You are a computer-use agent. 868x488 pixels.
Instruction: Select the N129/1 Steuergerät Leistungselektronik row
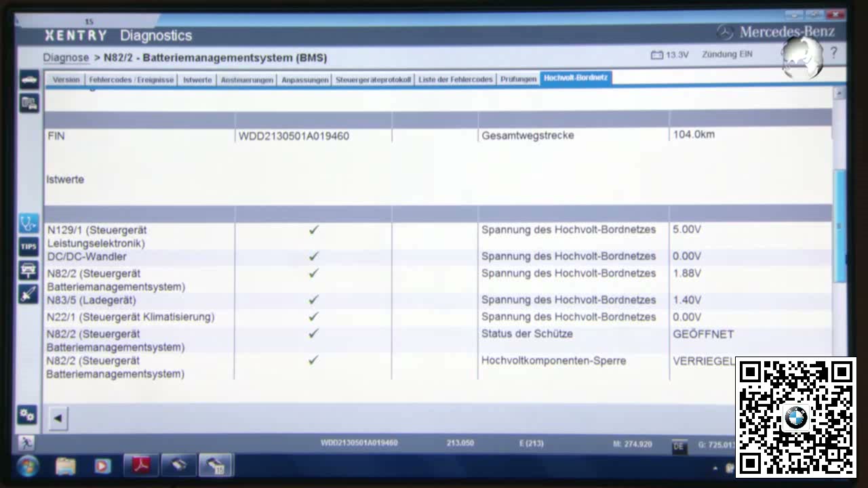pos(438,236)
